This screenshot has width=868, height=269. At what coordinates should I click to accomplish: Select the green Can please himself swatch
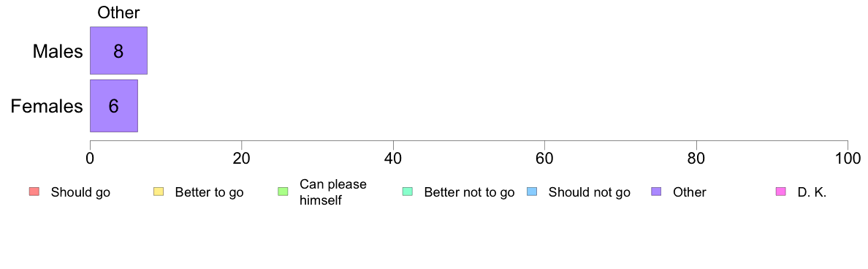pyautogui.click(x=282, y=192)
